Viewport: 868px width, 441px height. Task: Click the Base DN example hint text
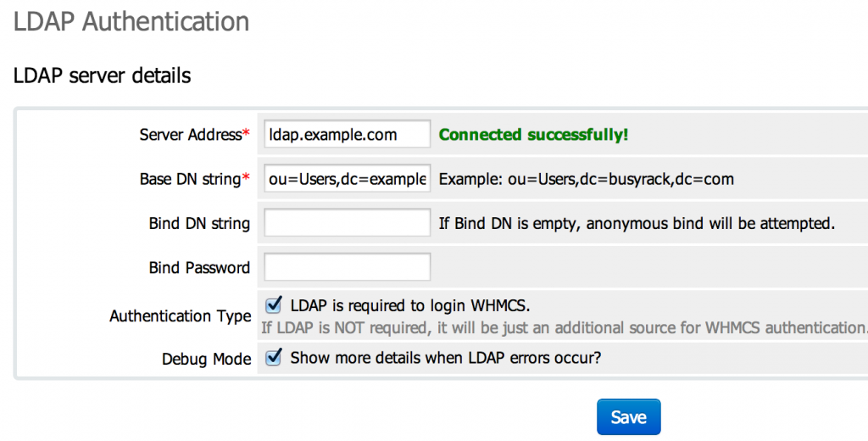[587, 179]
